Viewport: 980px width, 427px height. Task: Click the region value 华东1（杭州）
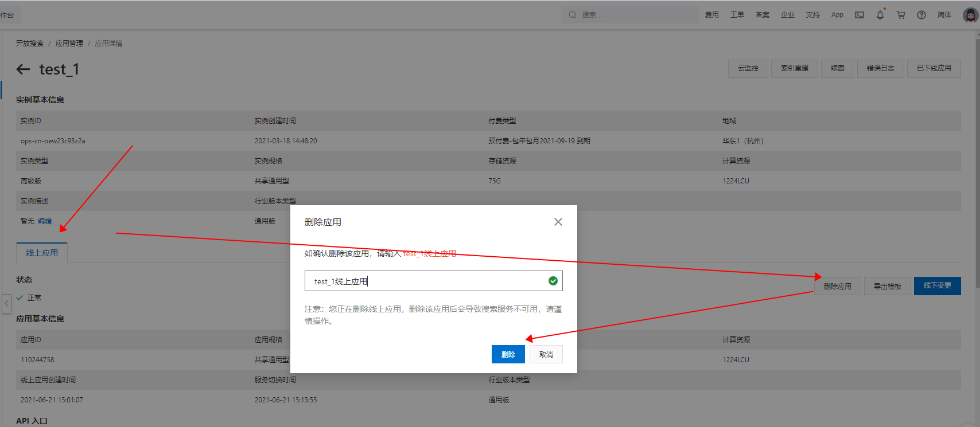(x=743, y=141)
